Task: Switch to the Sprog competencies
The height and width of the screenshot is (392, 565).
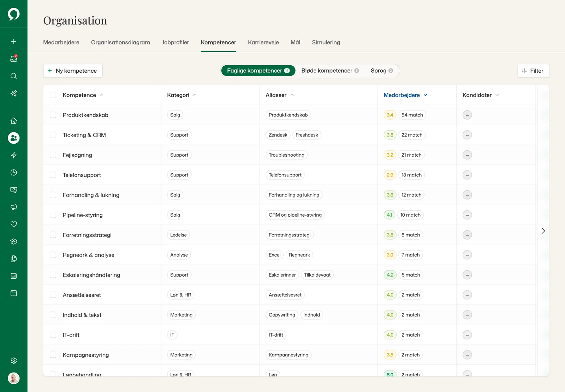Action: click(382, 71)
